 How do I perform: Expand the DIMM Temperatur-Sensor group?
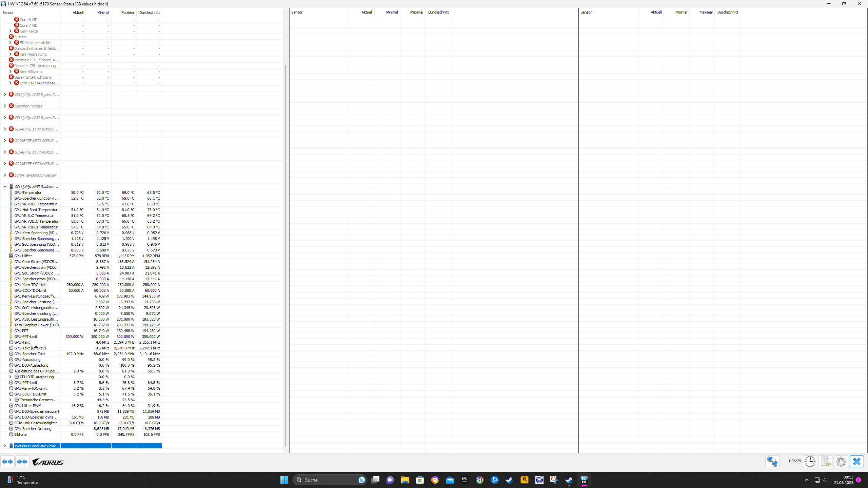point(5,175)
